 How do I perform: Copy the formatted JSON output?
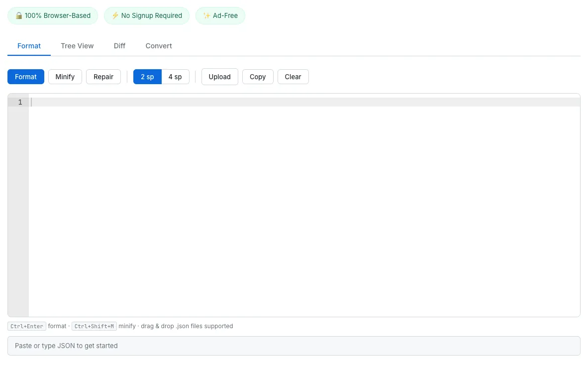(258, 77)
